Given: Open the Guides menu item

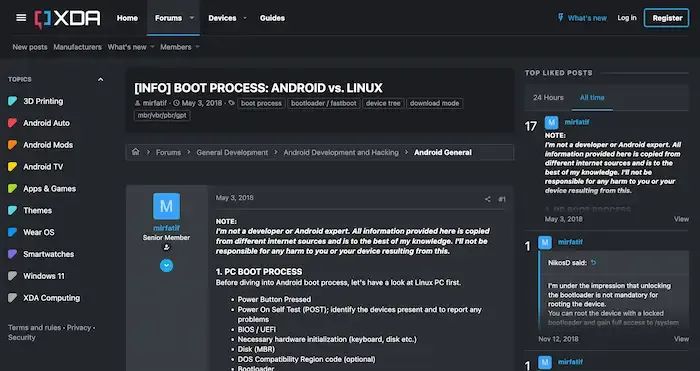Looking at the screenshot, I should tap(272, 18).
